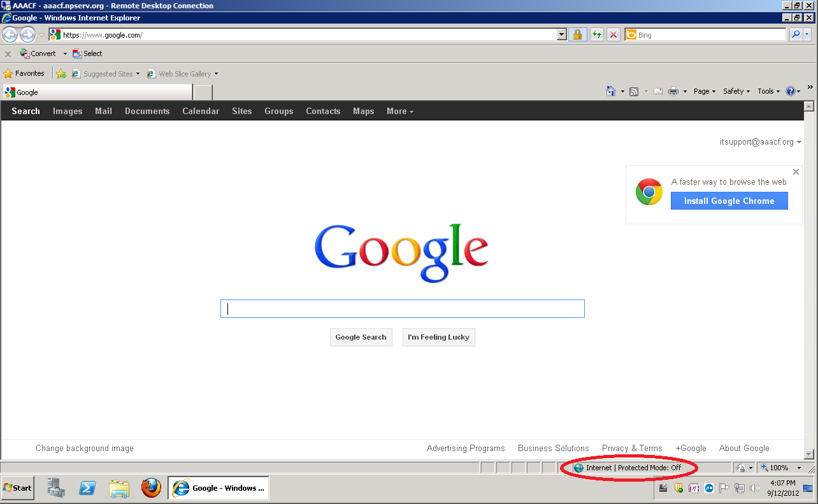Open the Advertising Programs link
This screenshot has height=504, width=818.
pyautogui.click(x=466, y=448)
